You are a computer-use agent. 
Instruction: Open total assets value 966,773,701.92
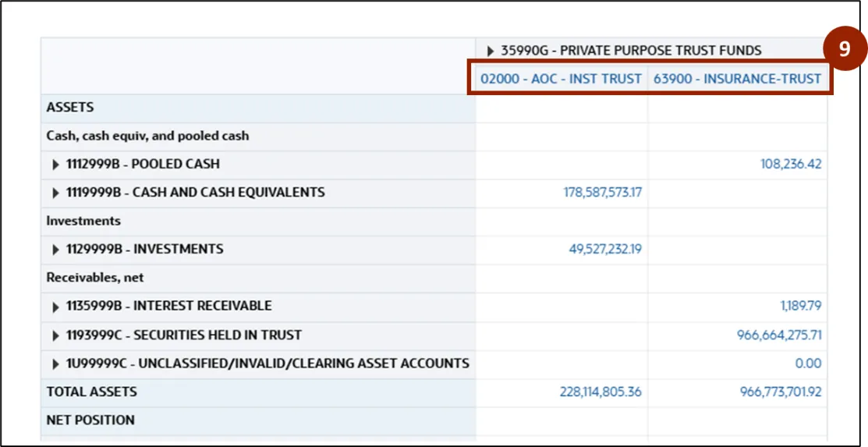coord(780,392)
